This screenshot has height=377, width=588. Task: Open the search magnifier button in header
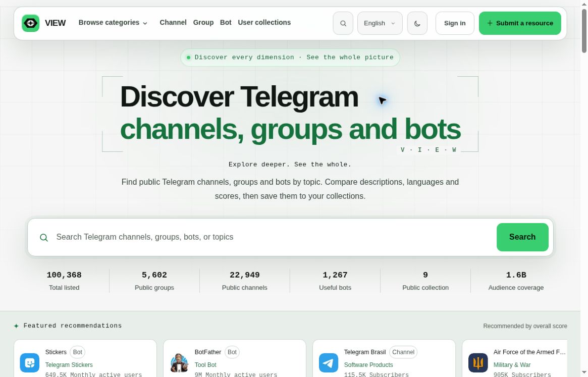pos(343,23)
